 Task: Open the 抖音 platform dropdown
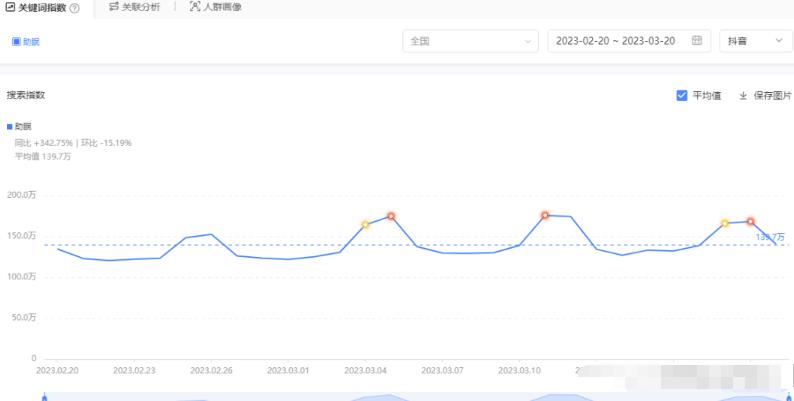tap(755, 41)
